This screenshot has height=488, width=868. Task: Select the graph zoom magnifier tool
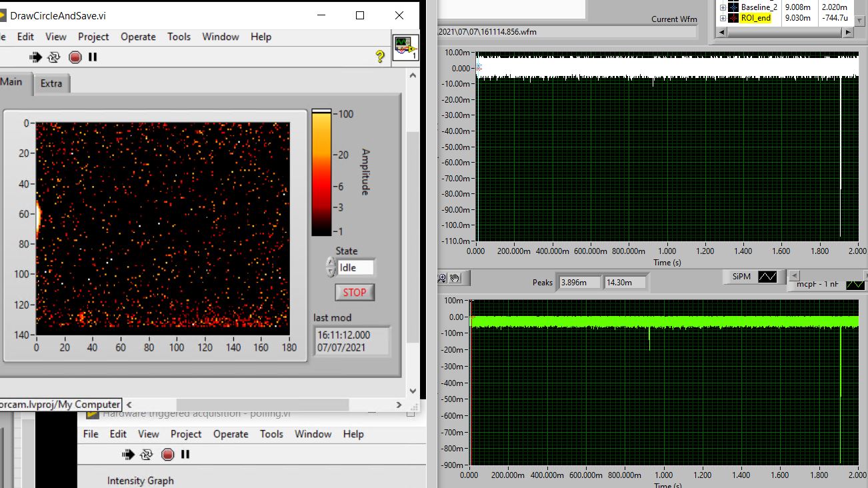click(442, 277)
